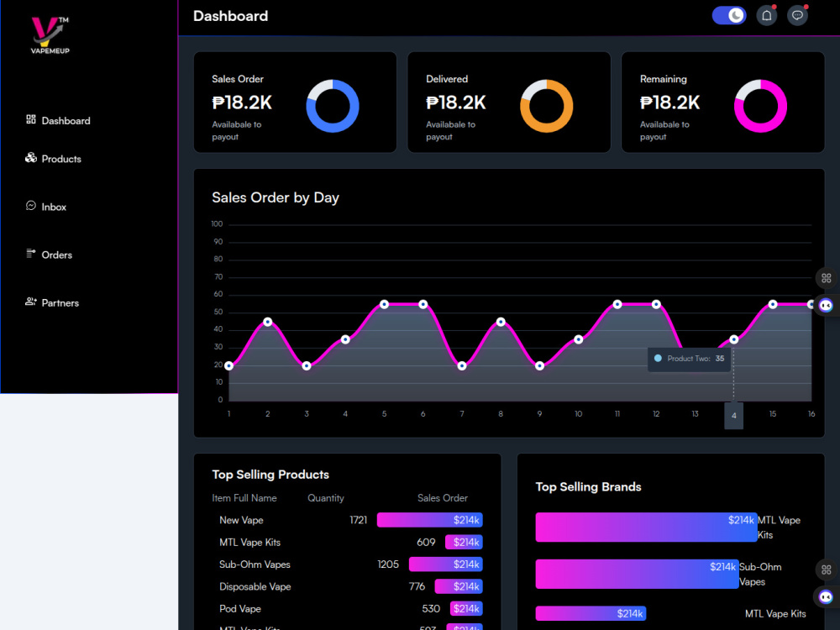840x630 pixels.
Task: Click the Top Selling Brands heading
Action: tap(588, 487)
